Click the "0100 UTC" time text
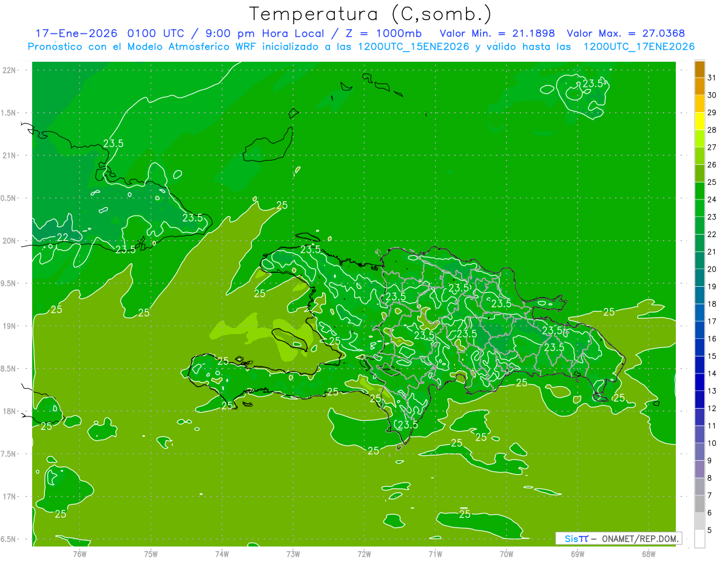The height and width of the screenshot is (562, 728). point(155,33)
